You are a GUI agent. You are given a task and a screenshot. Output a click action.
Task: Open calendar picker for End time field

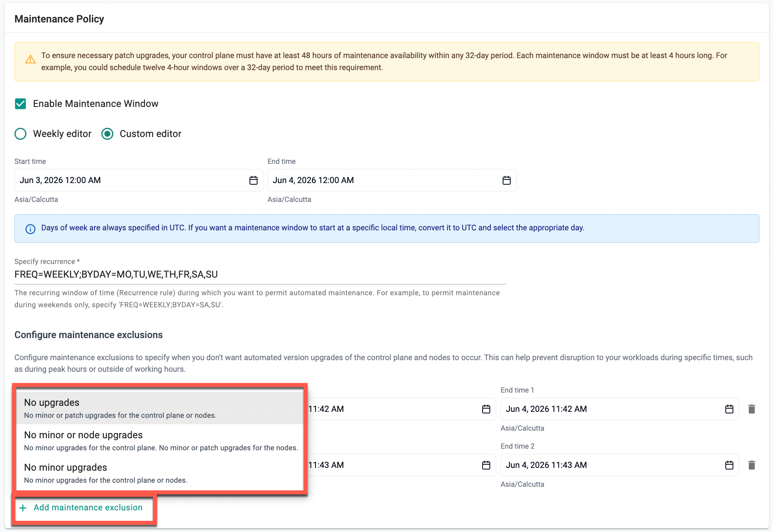pos(507,180)
